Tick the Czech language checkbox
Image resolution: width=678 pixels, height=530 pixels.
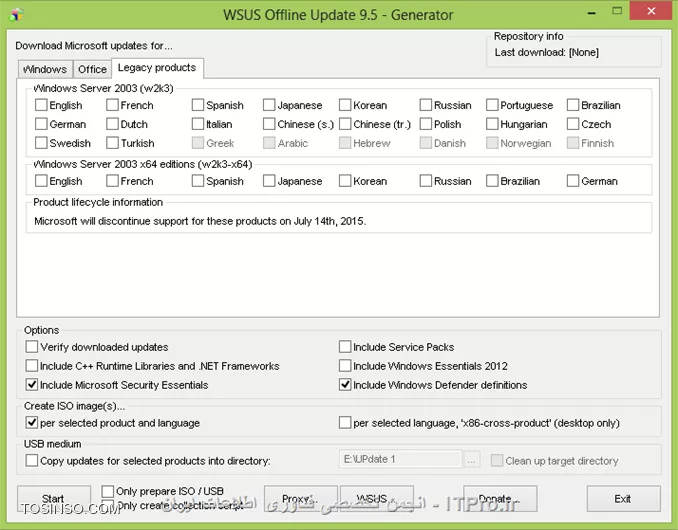573,124
